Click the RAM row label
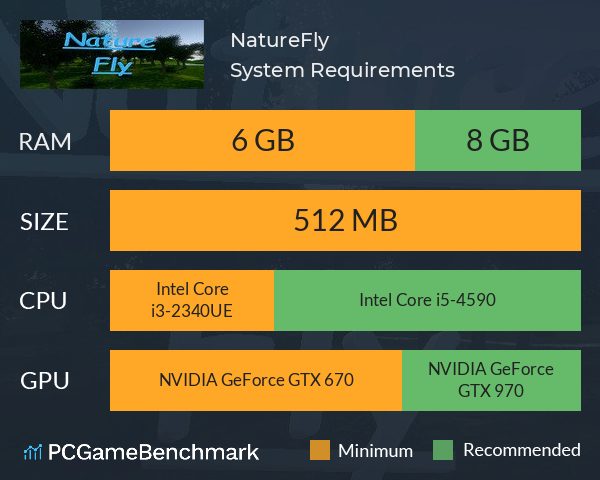The height and width of the screenshot is (480, 600). [x=45, y=142]
